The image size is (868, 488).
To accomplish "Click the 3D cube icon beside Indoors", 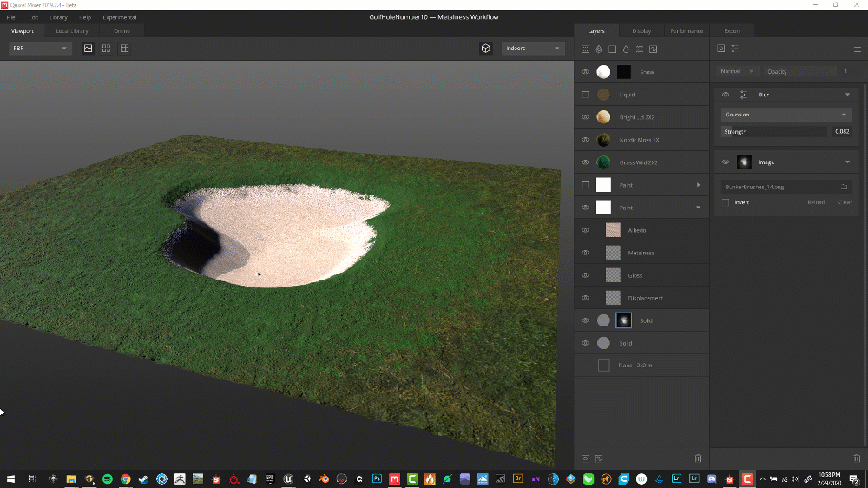I will click(x=486, y=49).
